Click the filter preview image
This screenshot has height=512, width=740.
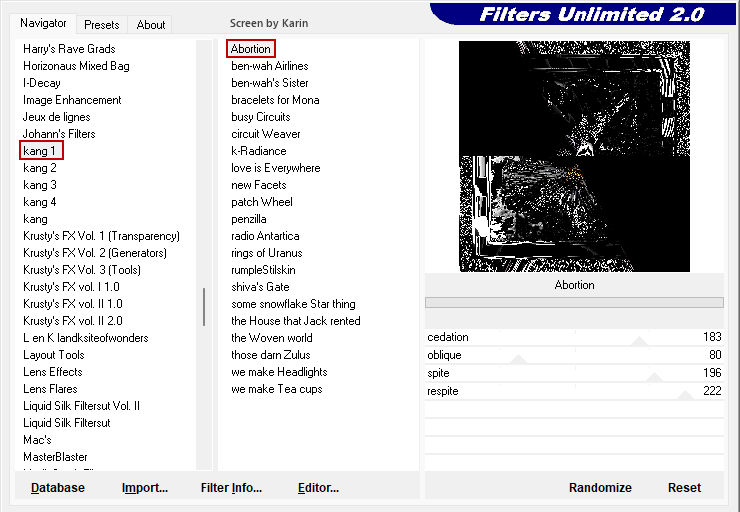click(574, 156)
